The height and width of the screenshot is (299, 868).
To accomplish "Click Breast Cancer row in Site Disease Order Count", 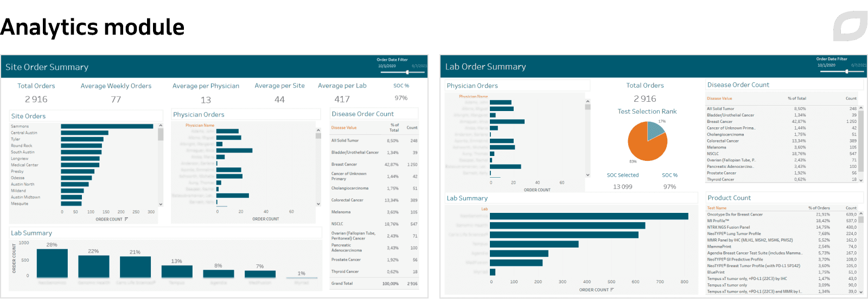I will tap(374, 165).
